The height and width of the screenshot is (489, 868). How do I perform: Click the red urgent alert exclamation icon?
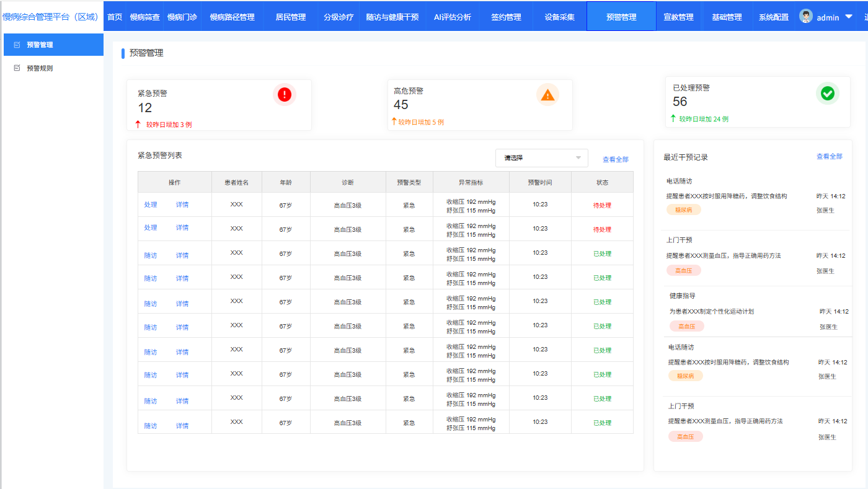[x=285, y=94]
